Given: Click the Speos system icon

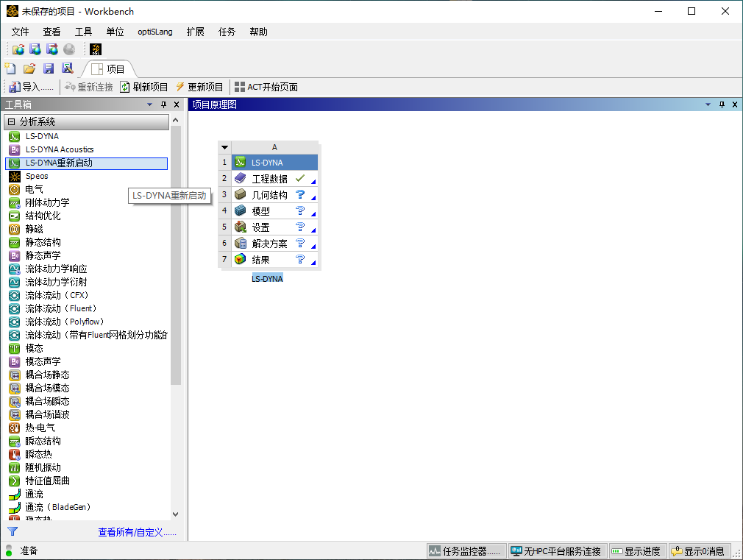Looking at the screenshot, I should click(x=15, y=177).
